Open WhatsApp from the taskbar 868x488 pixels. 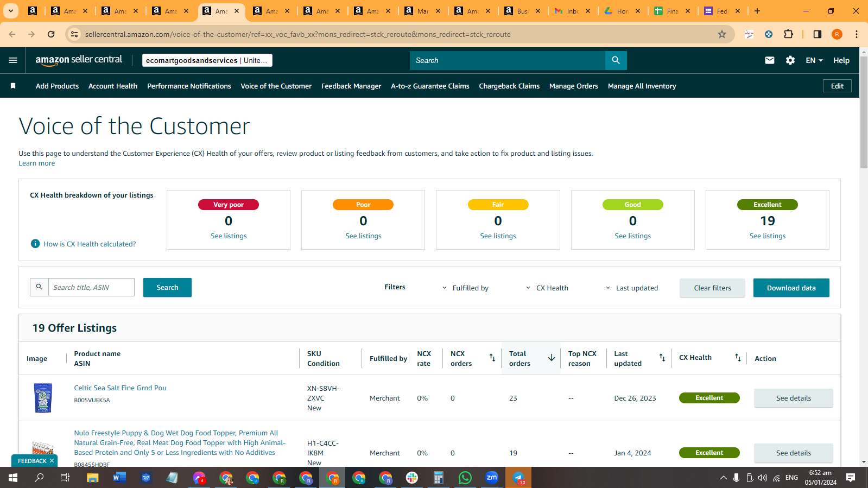pos(465,478)
